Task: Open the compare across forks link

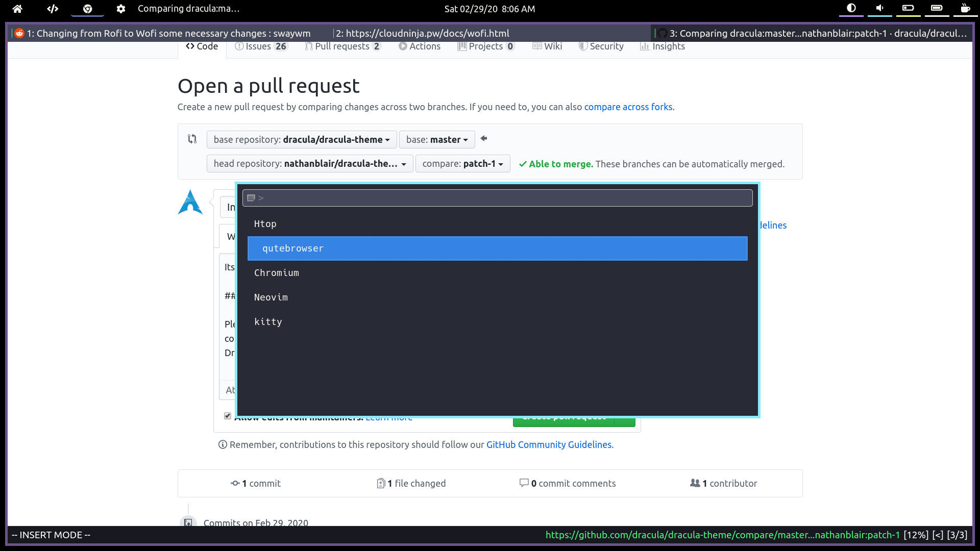Action: (628, 107)
